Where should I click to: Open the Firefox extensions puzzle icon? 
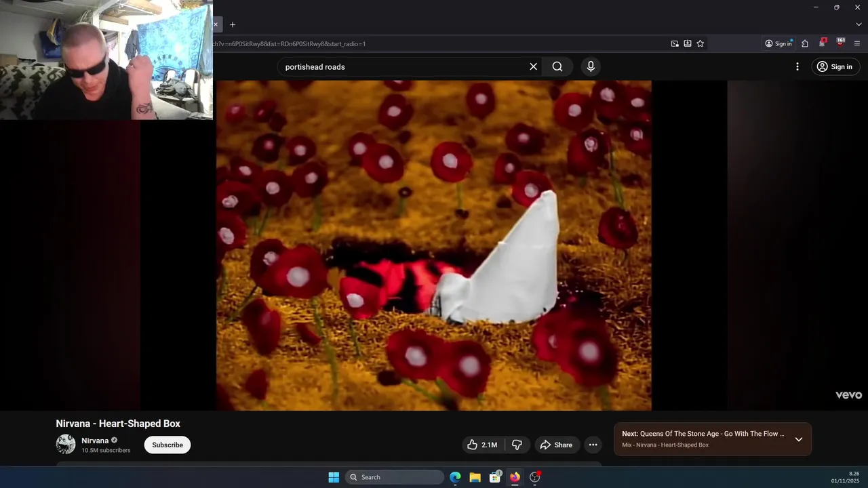tap(805, 43)
